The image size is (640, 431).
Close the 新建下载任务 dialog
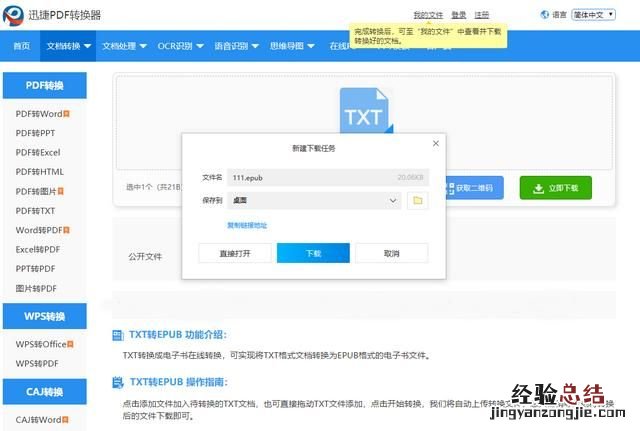click(x=436, y=143)
